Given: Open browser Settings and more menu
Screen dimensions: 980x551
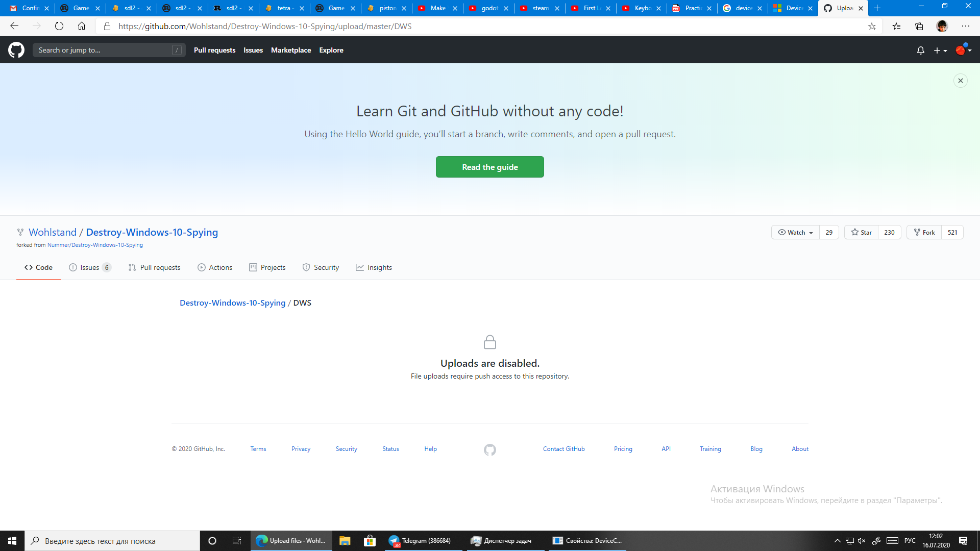Looking at the screenshot, I should pyautogui.click(x=966, y=26).
